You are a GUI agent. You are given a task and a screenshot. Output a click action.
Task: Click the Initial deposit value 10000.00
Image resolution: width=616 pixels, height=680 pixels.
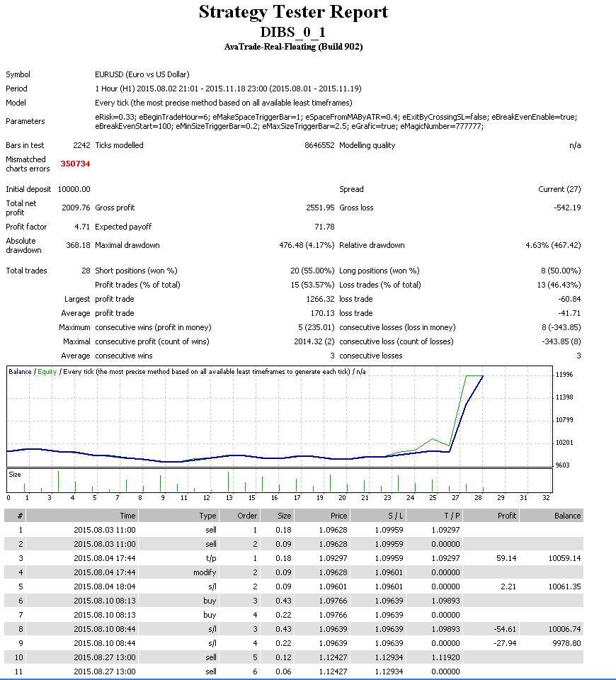pos(74,190)
